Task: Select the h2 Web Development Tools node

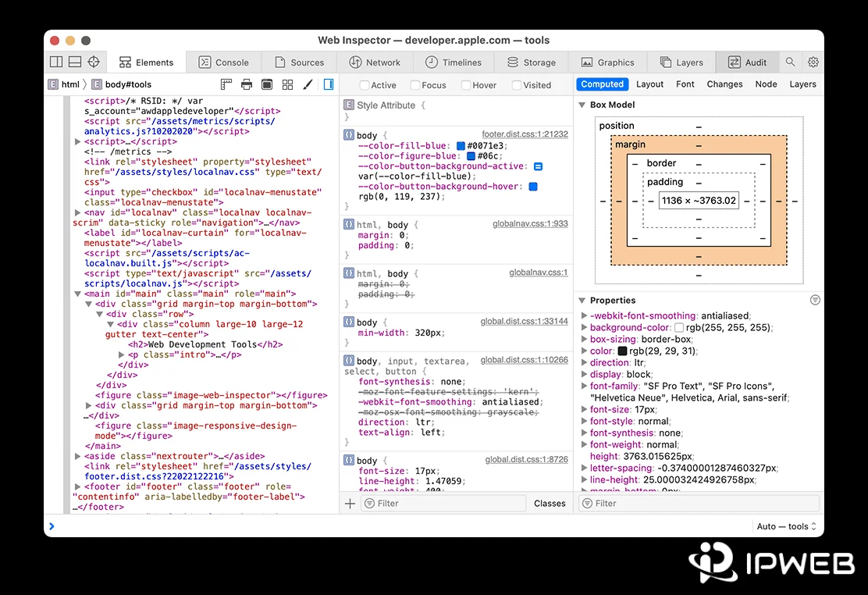Action: (205, 344)
